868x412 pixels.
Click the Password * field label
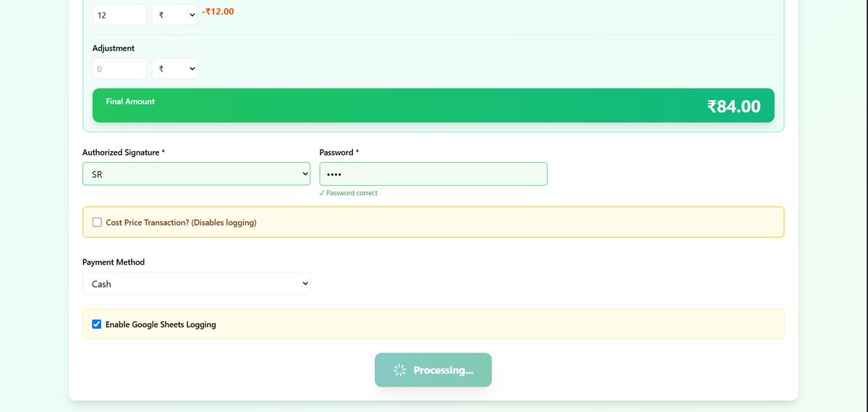tap(339, 153)
